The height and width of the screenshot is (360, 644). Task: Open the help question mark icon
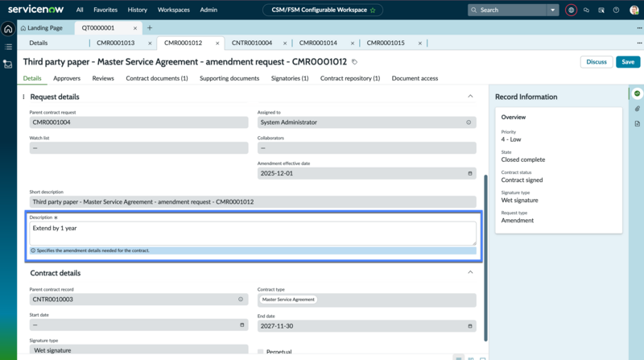click(x=616, y=10)
